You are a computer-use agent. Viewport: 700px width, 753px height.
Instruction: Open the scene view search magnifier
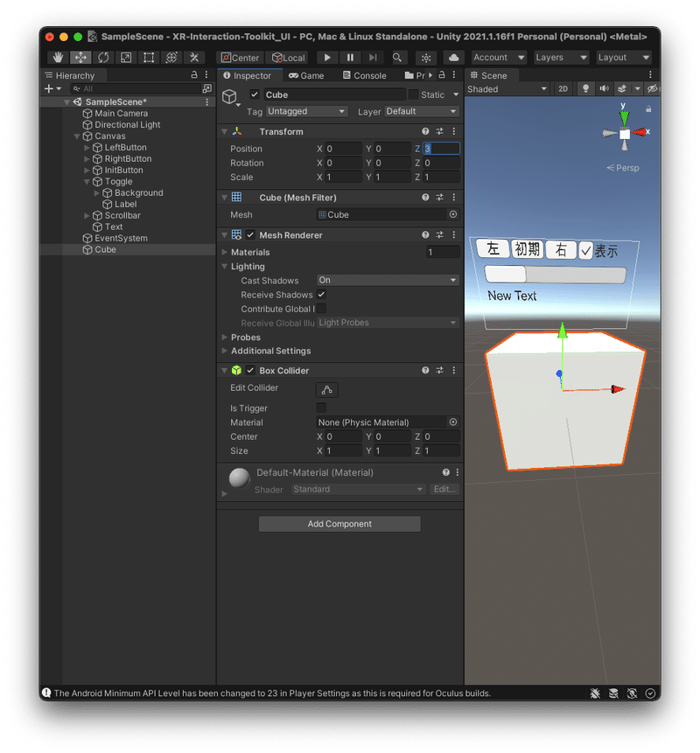[x=396, y=57]
